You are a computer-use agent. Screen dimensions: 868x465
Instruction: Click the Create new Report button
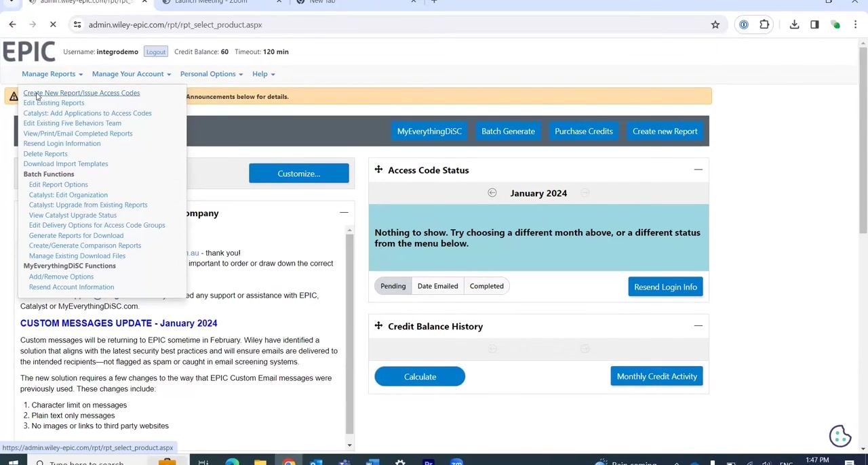[x=665, y=131]
